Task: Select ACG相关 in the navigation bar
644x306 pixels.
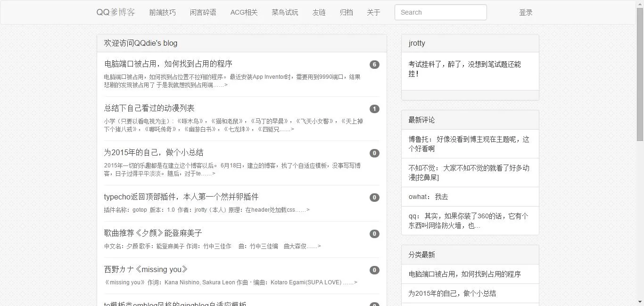Action: pyautogui.click(x=244, y=12)
